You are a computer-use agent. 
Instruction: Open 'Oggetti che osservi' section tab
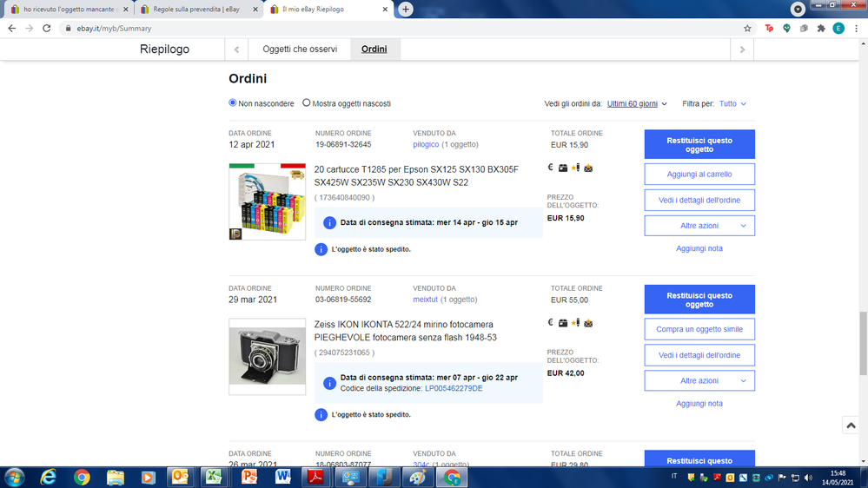[300, 49]
